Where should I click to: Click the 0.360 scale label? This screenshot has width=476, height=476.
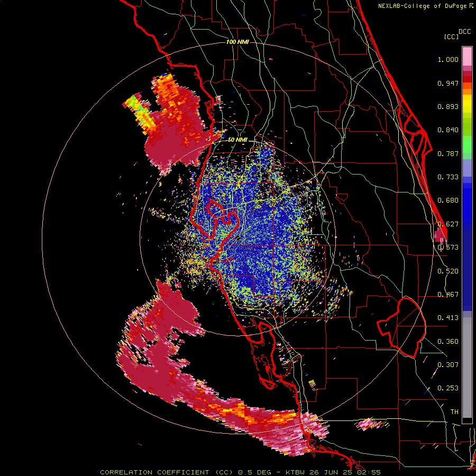tap(448, 342)
